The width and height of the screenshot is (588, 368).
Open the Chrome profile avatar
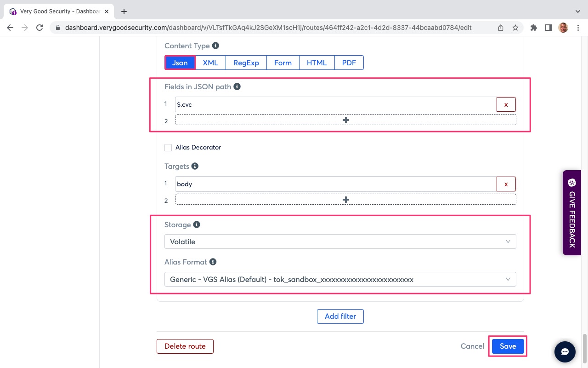(563, 28)
